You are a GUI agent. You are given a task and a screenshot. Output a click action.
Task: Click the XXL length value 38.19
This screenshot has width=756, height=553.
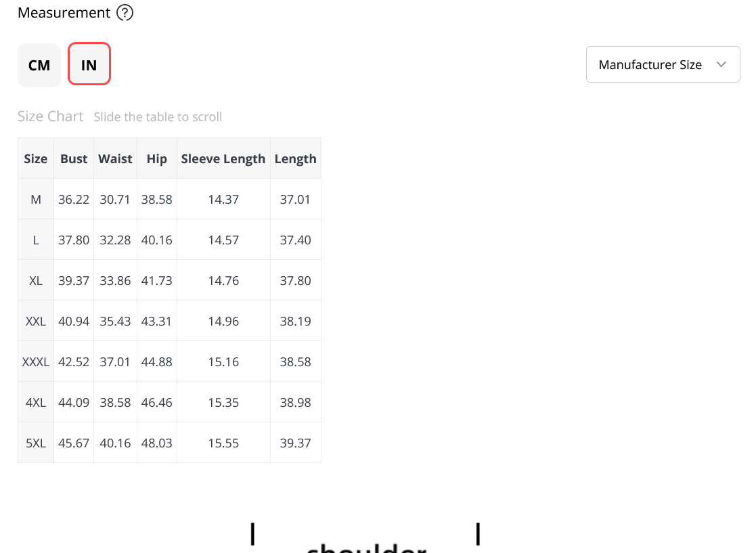296,321
